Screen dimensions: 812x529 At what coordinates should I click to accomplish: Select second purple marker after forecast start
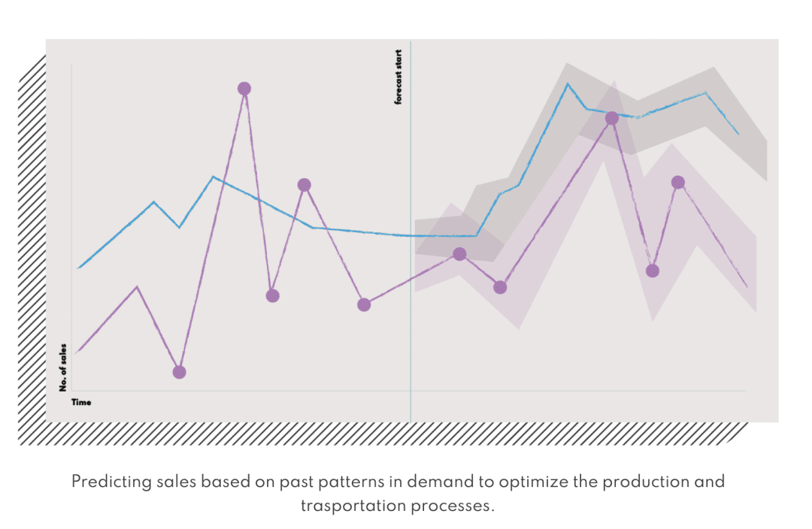coord(500,287)
